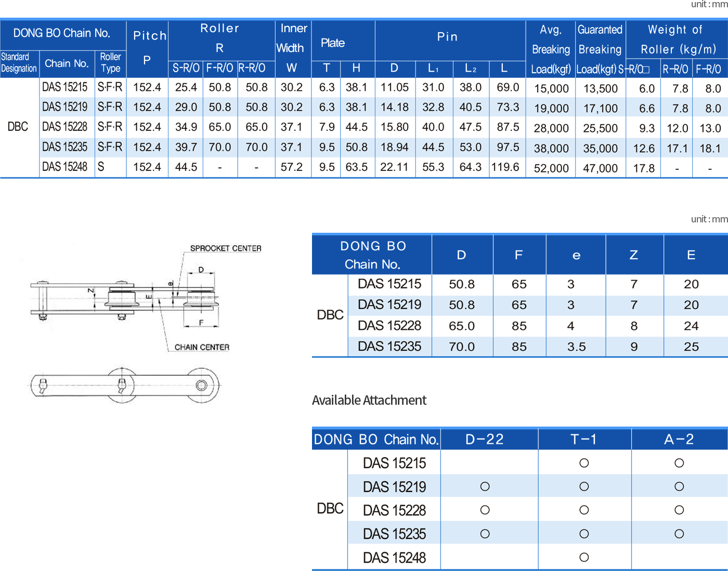Click the 'DBC' designation in the top table

(x=18, y=127)
